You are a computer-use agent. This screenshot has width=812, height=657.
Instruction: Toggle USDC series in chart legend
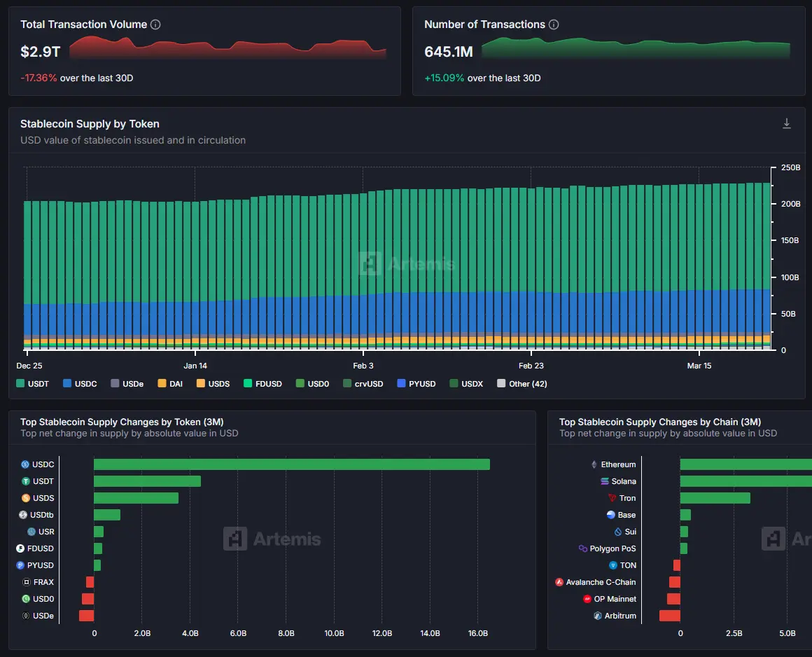pyautogui.click(x=80, y=383)
